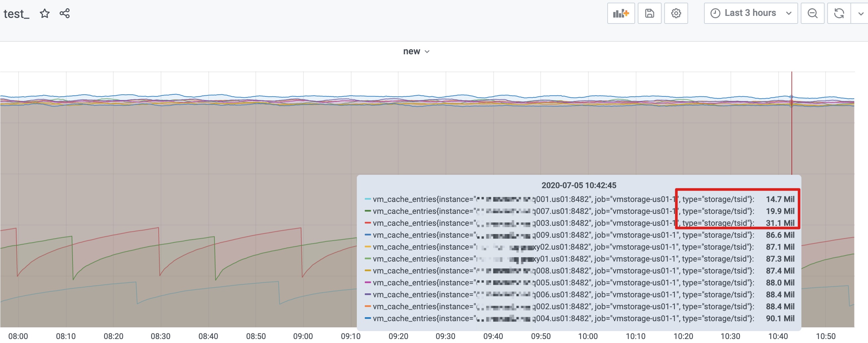Viewport: 868px width, 343px height.
Task: Click the q006.us01:8482 series row
Action: pos(579,295)
